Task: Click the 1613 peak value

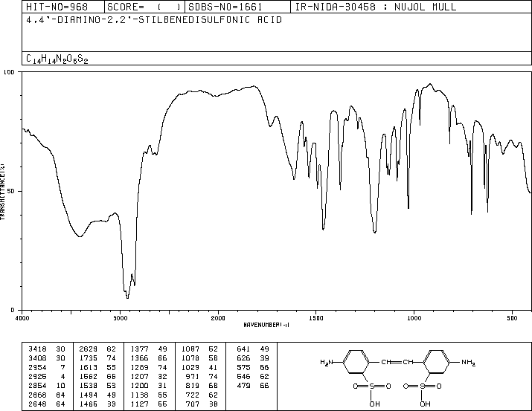Action: (89, 367)
